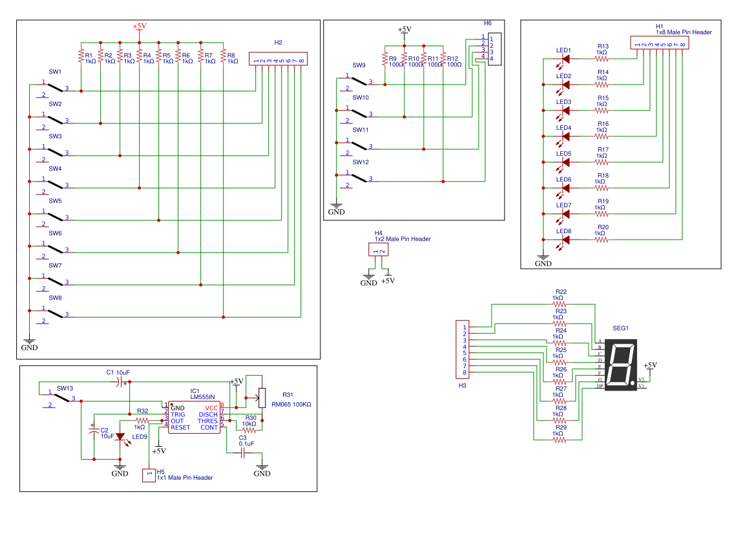Click the '1x1 Male Pin Header' label
756x534 pixels.
(x=185, y=478)
